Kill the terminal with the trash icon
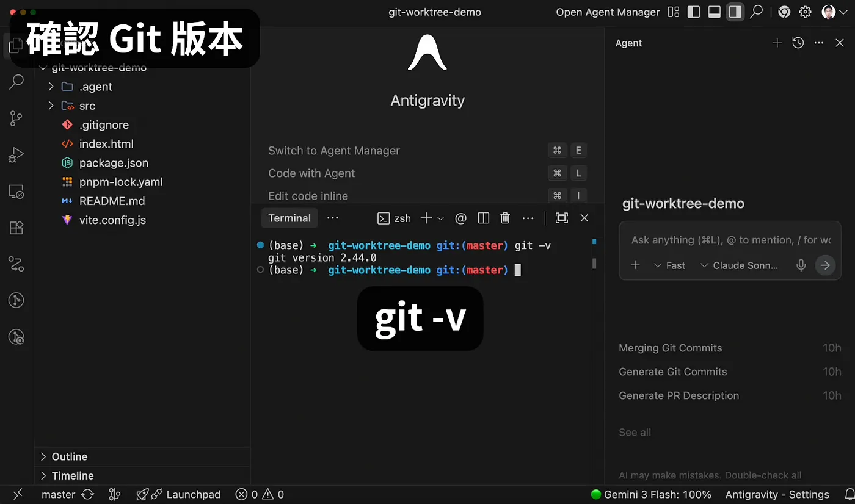855x504 pixels. pyautogui.click(x=505, y=218)
